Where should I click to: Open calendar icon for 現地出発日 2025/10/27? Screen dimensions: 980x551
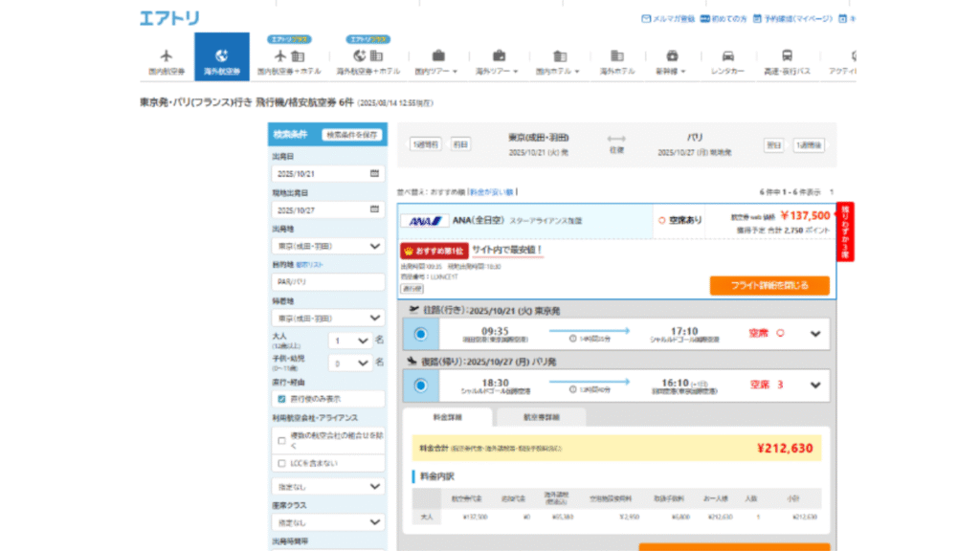pyautogui.click(x=374, y=209)
